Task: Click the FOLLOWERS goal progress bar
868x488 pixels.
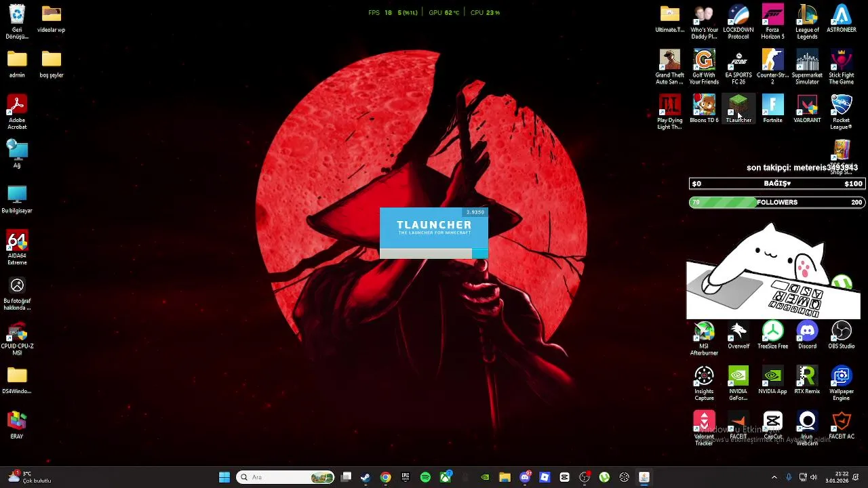Action: [x=777, y=202]
